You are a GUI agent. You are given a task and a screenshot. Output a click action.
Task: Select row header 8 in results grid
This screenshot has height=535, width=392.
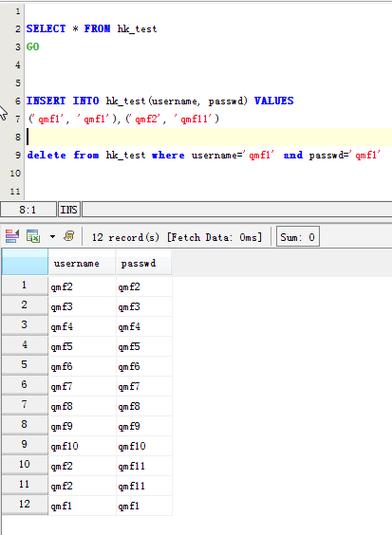pyautogui.click(x=25, y=424)
